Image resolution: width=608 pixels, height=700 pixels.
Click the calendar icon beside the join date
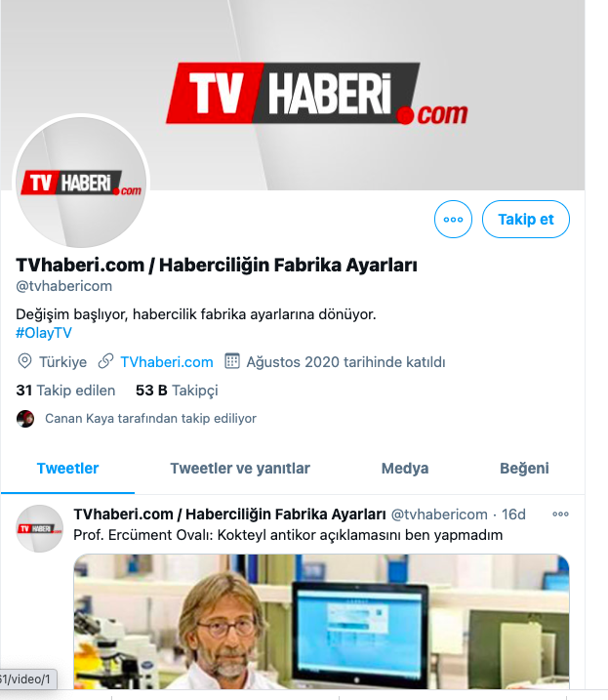coord(232,361)
